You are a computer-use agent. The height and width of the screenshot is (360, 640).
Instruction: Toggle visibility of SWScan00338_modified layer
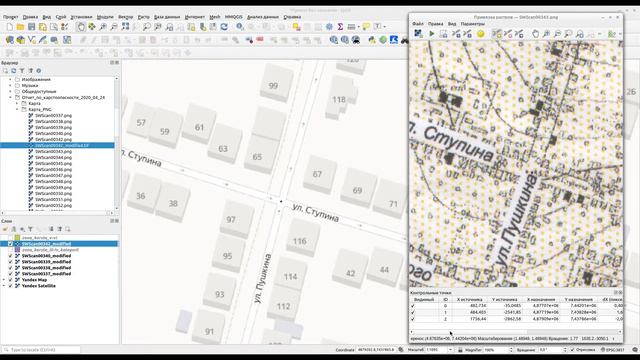[x=11, y=268]
